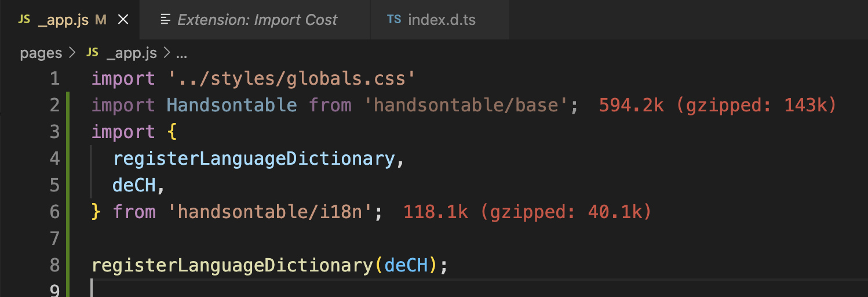Click the opening curly brace on line 3
The image size is (868, 297).
pyautogui.click(x=172, y=132)
